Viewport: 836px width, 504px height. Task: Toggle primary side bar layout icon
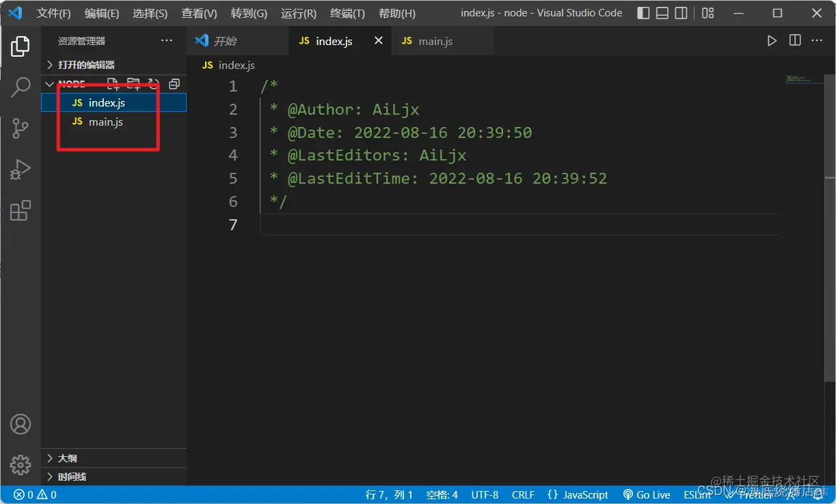pyautogui.click(x=643, y=13)
